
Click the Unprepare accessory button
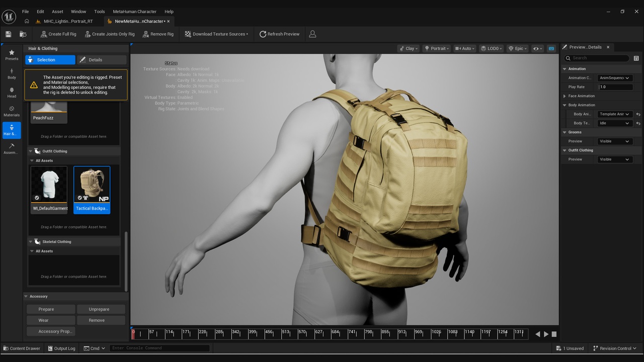[x=101, y=309]
